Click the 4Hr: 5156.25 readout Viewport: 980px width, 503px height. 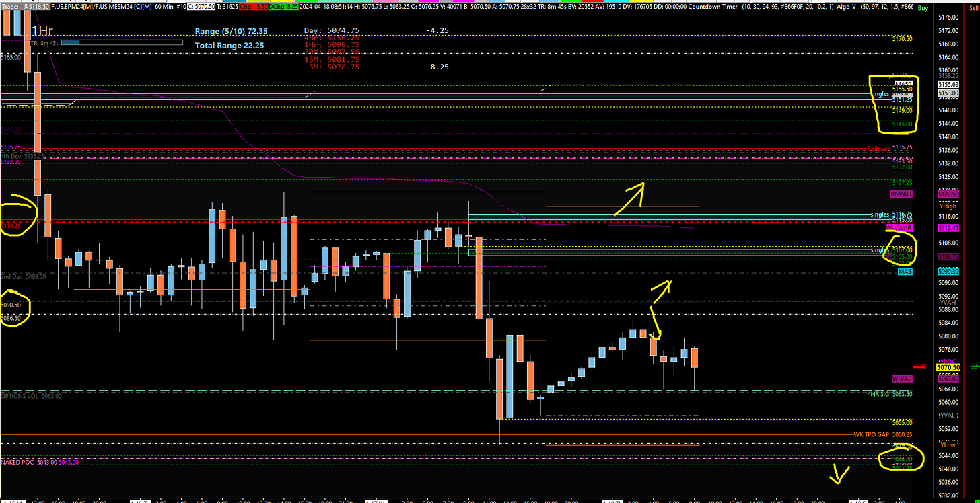coord(332,38)
